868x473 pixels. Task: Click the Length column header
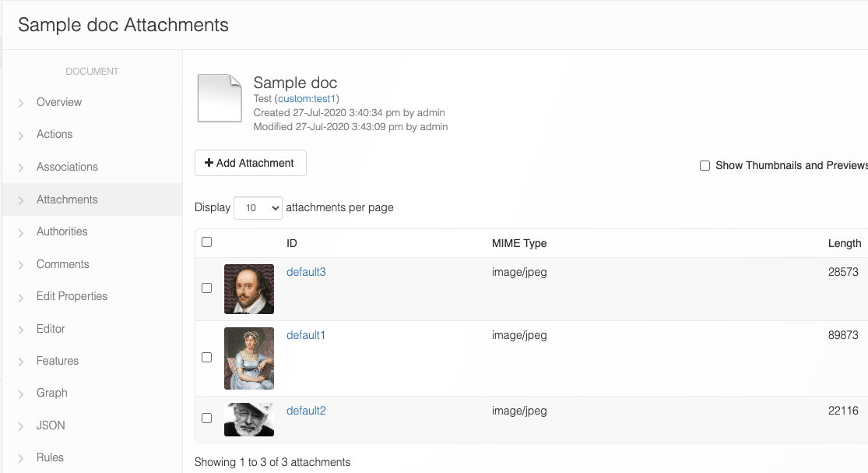[x=844, y=243]
